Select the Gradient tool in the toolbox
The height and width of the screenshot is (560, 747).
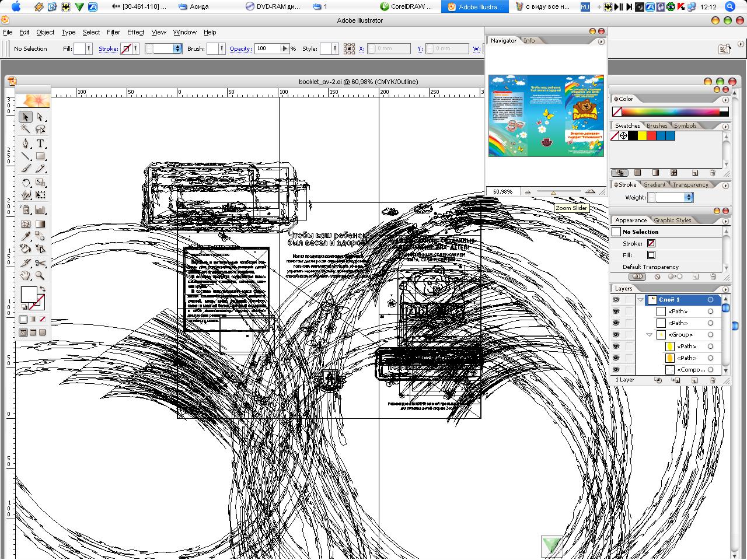tap(40, 224)
